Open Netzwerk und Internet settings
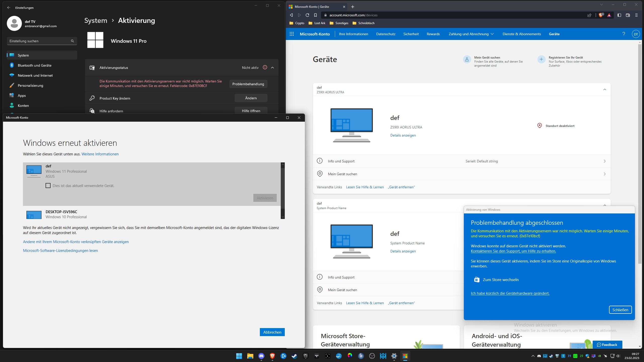Viewport: 644px width, 362px height. point(42,75)
